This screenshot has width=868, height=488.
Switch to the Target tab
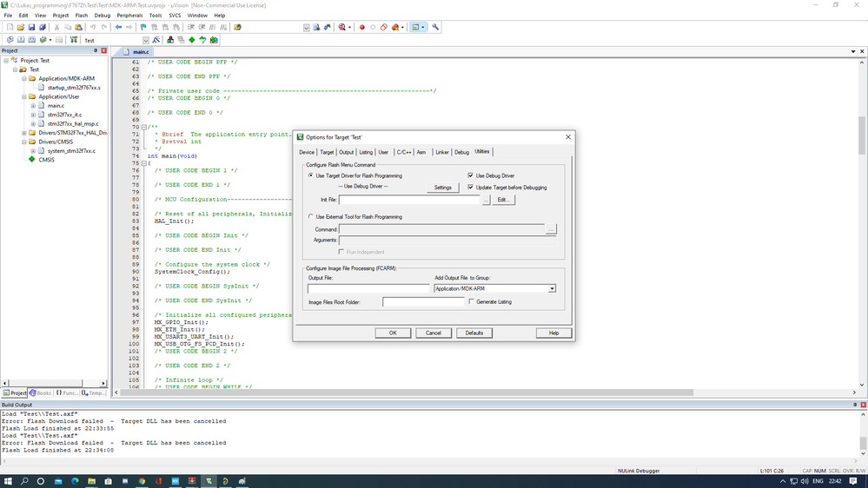point(327,152)
